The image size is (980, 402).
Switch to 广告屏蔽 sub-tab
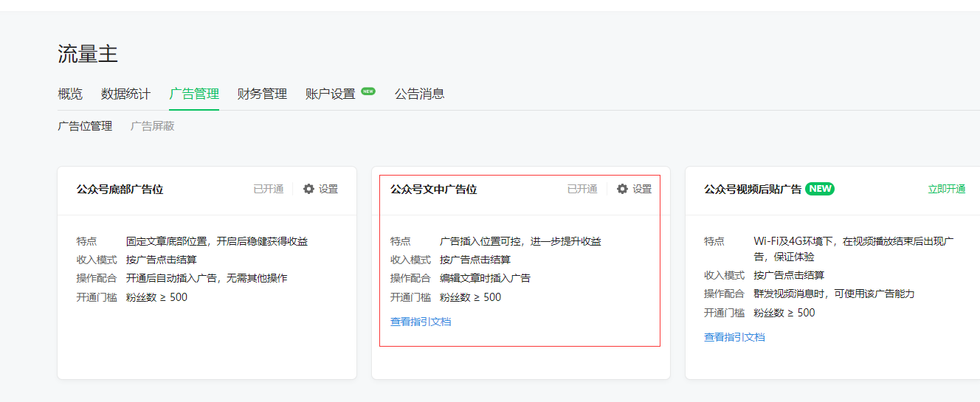point(152,126)
